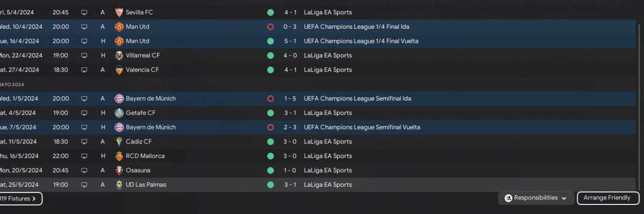Click the Osasuna club badge

pos(119,170)
